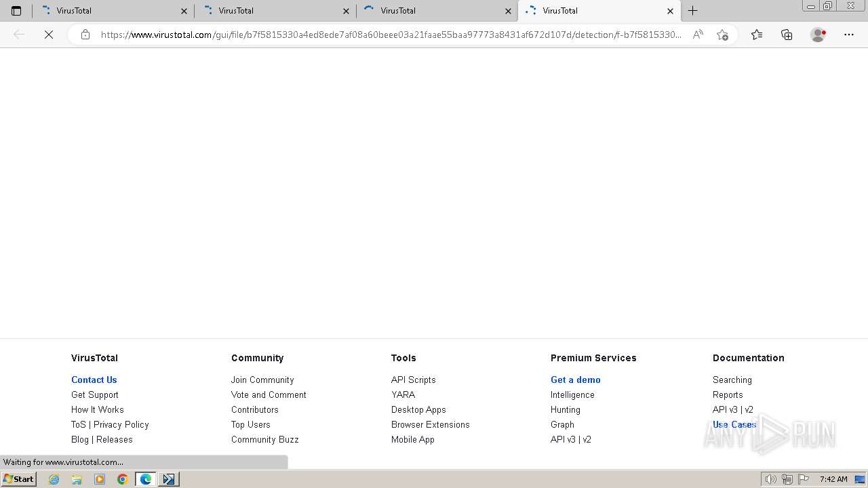Open Graph link
This screenshot has height=488, width=868.
click(562, 424)
